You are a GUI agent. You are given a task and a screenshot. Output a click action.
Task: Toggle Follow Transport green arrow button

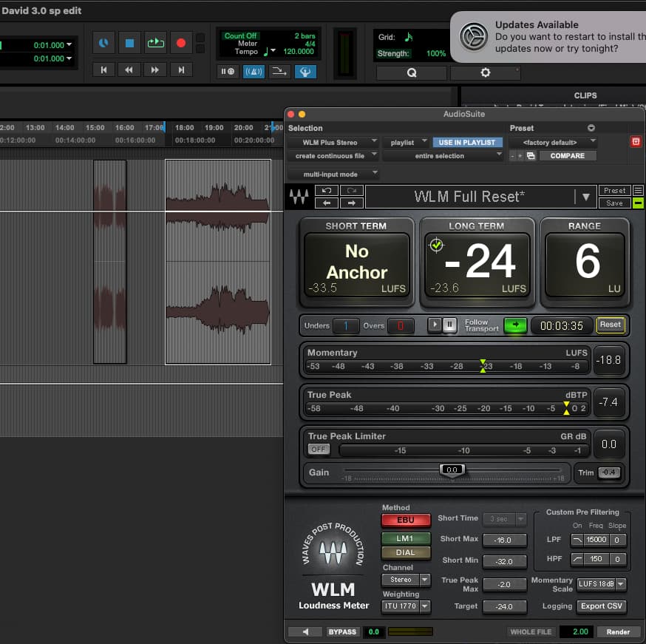pyautogui.click(x=514, y=325)
